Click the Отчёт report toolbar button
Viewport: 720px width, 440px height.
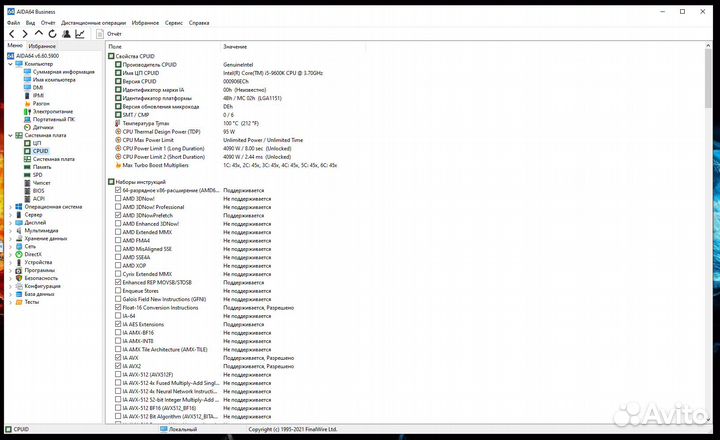[109, 34]
